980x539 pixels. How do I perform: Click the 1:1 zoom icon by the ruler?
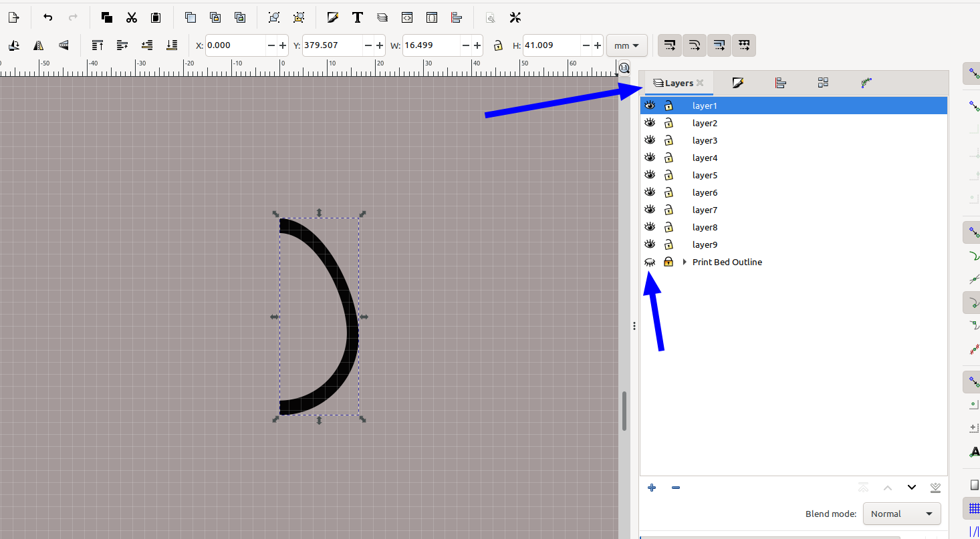[x=624, y=68]
